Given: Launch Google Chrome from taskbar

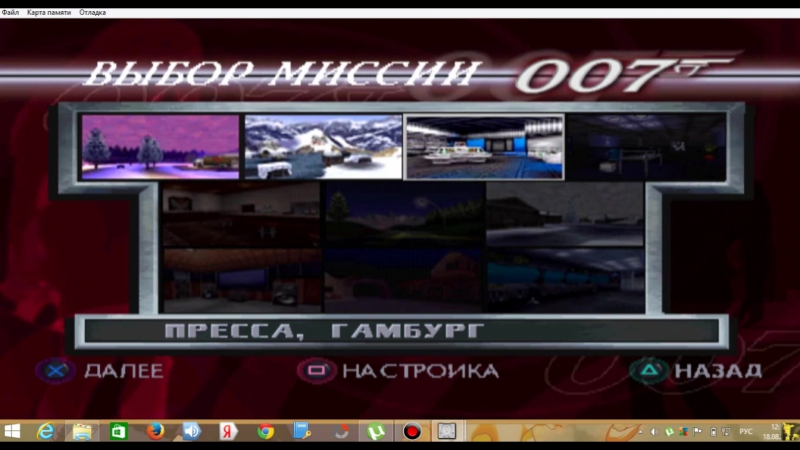Looking at the screenshot, I should coord(265,432).
